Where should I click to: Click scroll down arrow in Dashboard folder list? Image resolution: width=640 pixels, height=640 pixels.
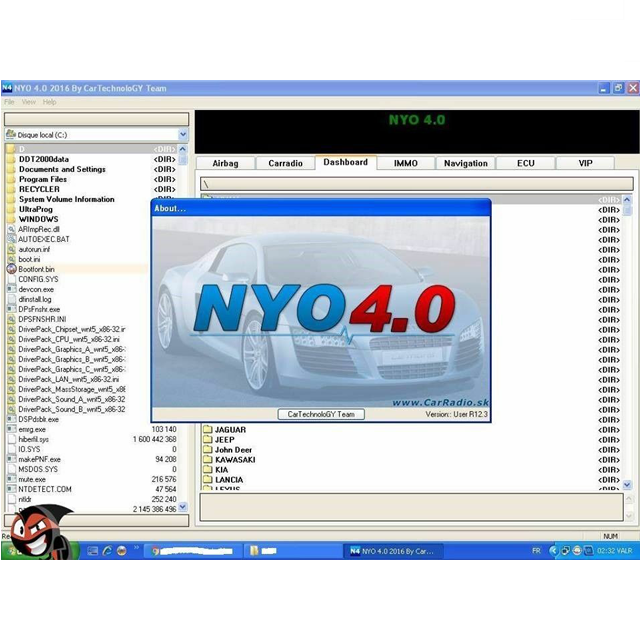(x=627, y=485)
